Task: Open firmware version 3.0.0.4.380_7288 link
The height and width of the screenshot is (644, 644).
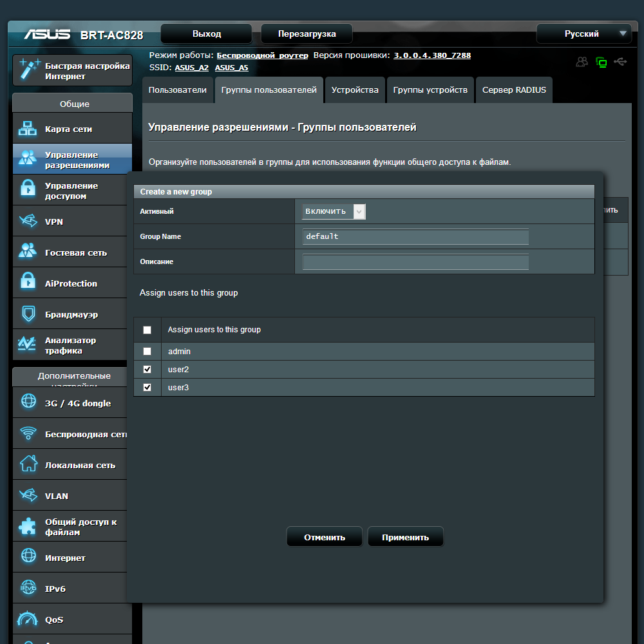Action: pyautogui.click(x=432, y=55)
